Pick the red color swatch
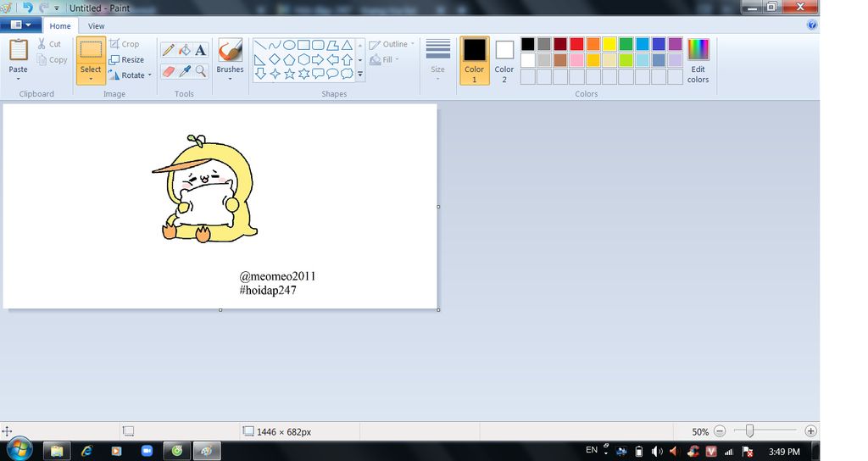868x461 pixels. (x=576, y=44)
